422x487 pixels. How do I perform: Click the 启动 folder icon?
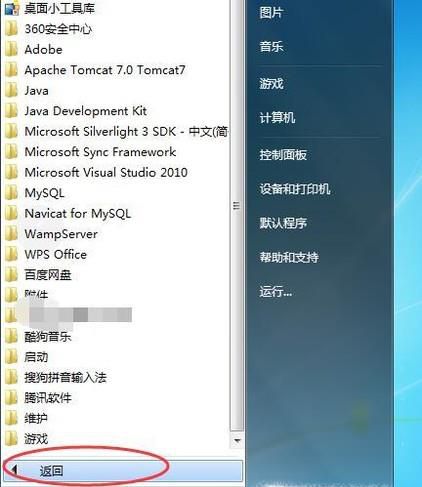11,357
